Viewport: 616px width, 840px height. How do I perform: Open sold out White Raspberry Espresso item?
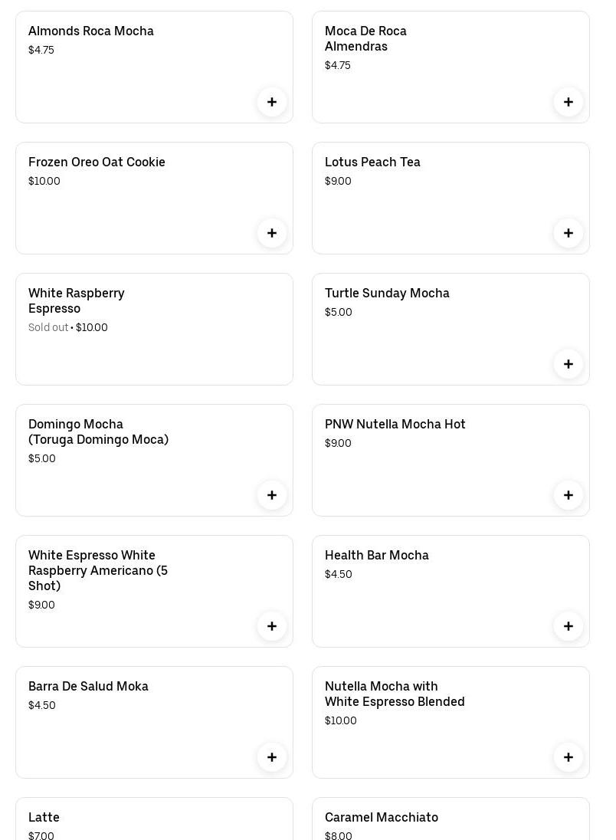tap(153, 330)
